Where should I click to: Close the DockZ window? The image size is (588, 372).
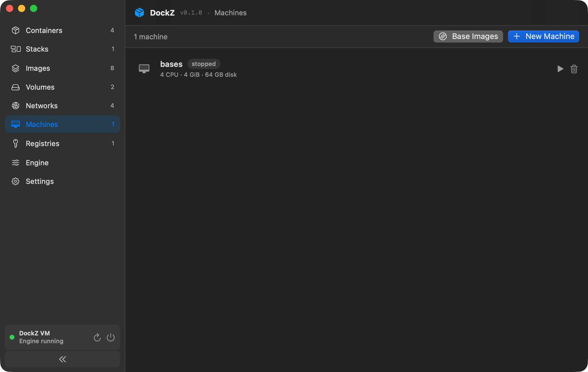10,8
